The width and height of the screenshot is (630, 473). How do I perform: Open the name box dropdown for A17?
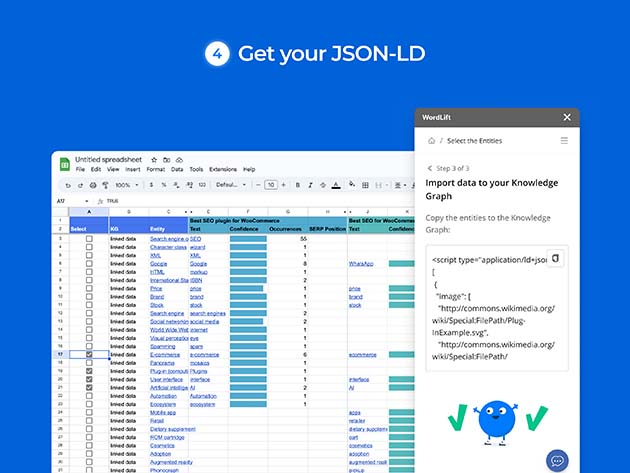pyautogui.click(x=86, y=201)
